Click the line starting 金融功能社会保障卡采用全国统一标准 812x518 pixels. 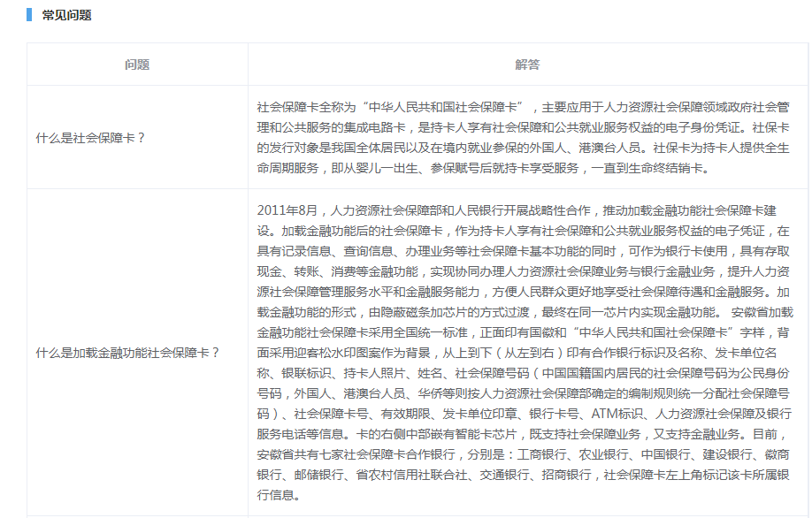click(x=522, y=332)
